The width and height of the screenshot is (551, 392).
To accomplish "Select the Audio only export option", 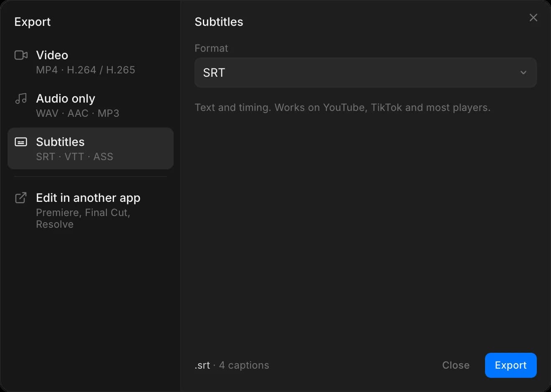I will tap(91, 106).
